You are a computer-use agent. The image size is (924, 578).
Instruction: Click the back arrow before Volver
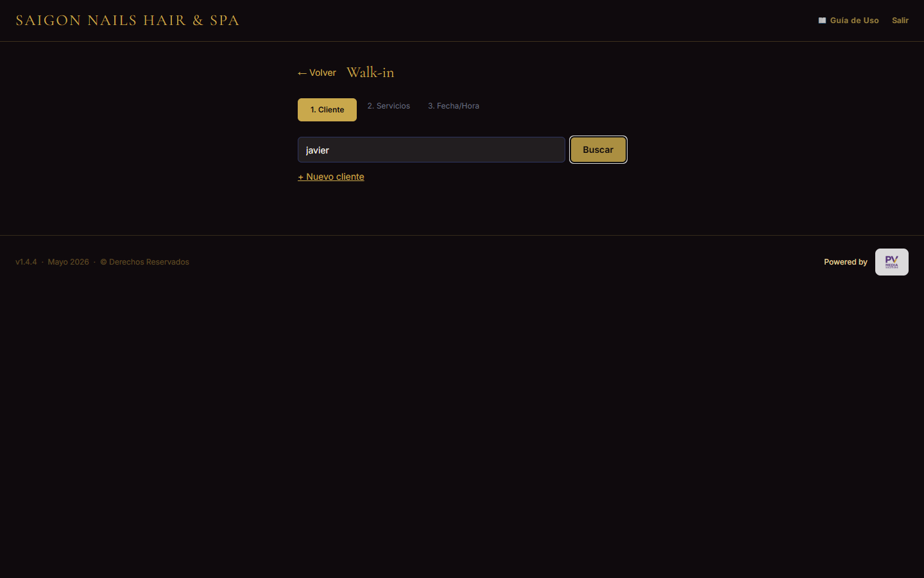[302, 73]
